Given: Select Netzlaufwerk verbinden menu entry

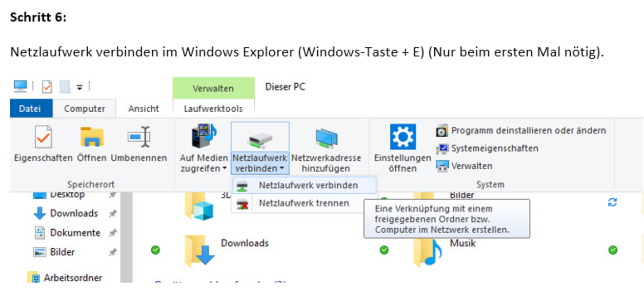Looking at the screenshot, I should (x=308, y=185).
